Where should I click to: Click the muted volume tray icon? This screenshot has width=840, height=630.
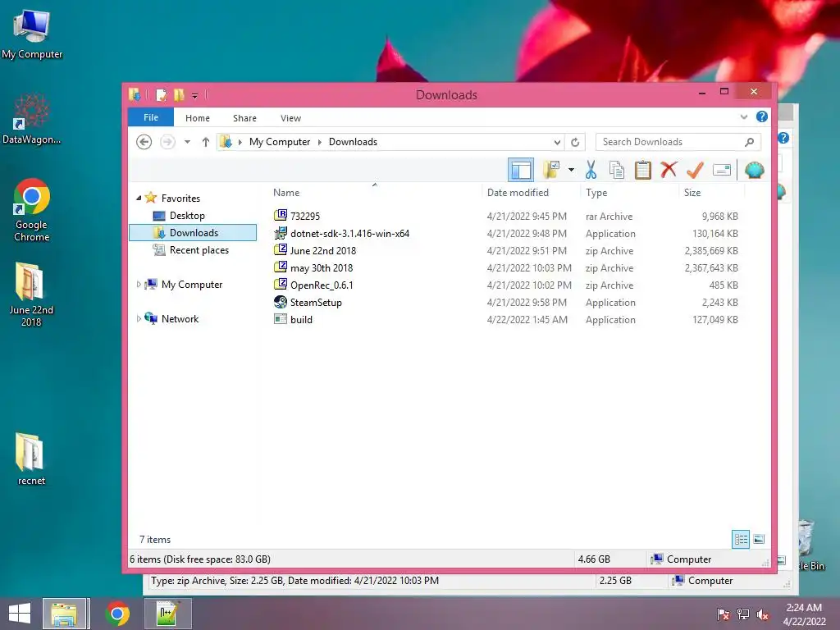coord(762,614)
